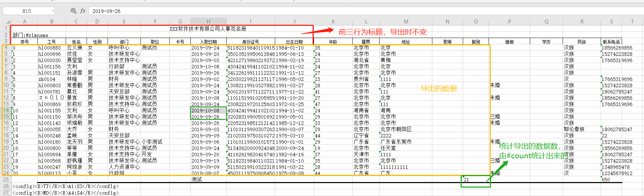Click the 联系电话 header cell

(x=611, y=42)
